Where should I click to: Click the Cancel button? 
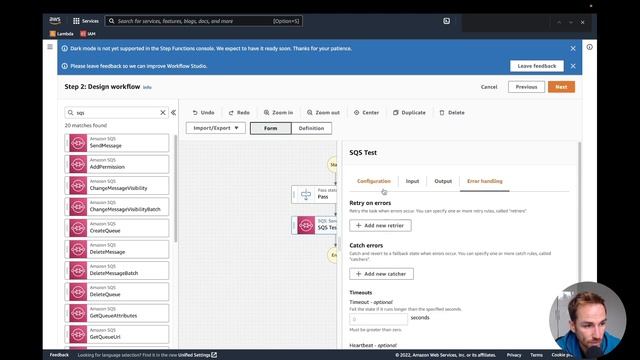[489, 87]
